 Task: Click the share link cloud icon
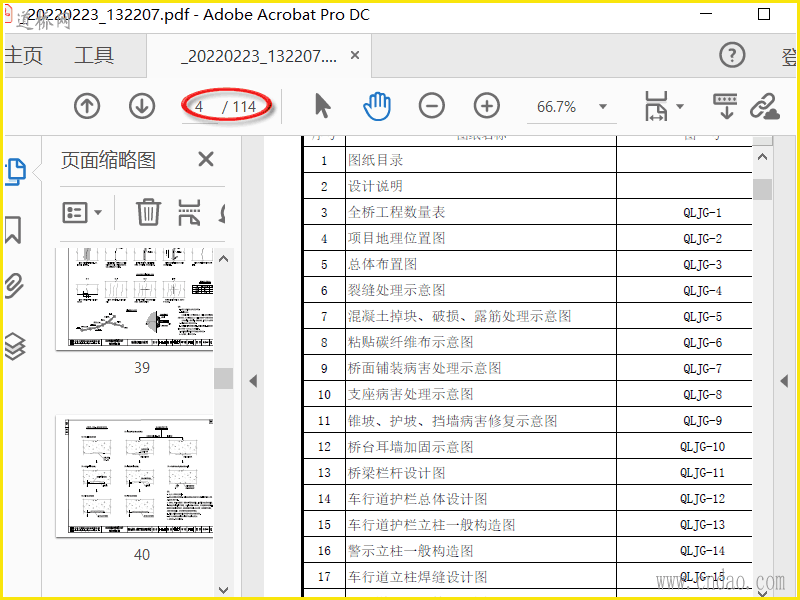pyautogui.click(x=765, y=106)
